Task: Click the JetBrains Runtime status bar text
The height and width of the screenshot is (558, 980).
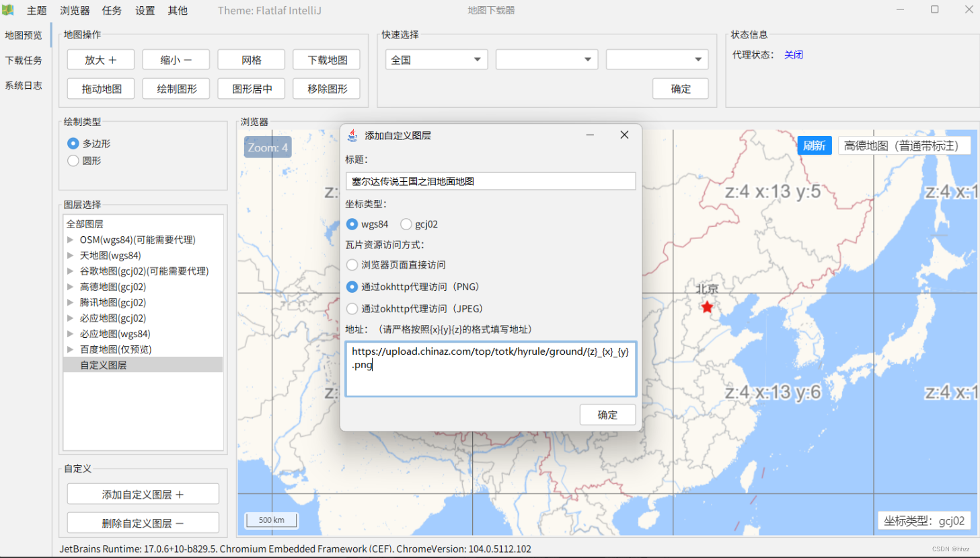Action: pyautogui.click(x=295, y=549)
